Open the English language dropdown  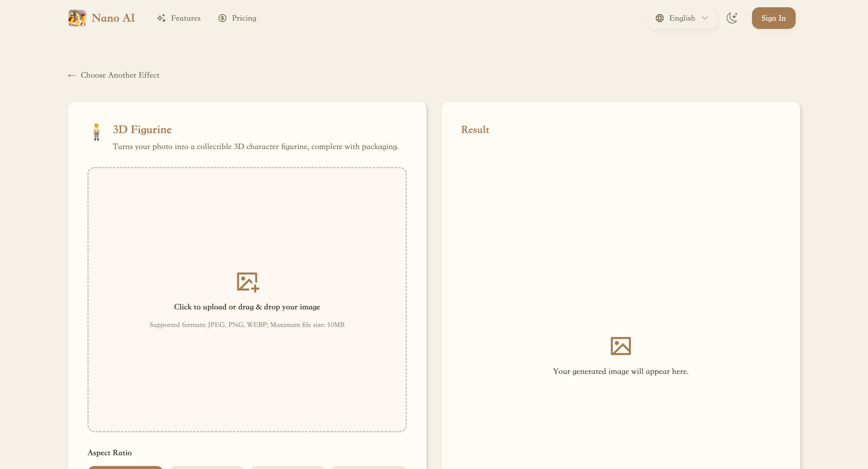pyautogui.click(x=682, y=18)
